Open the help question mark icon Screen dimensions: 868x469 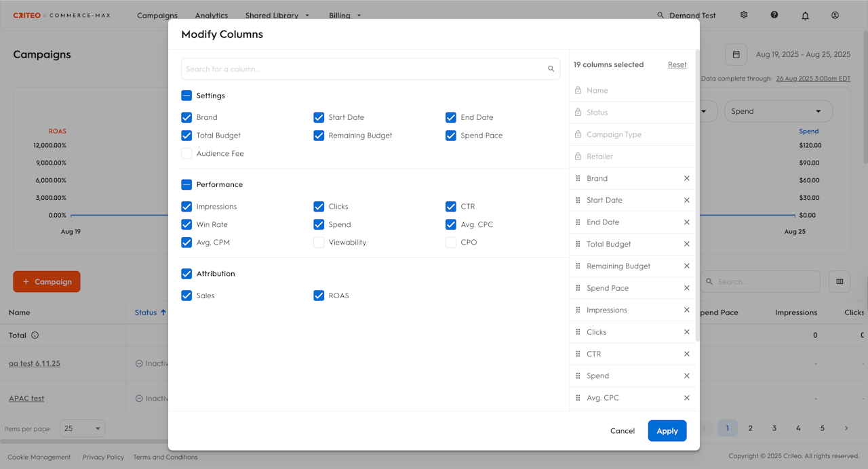774,15
